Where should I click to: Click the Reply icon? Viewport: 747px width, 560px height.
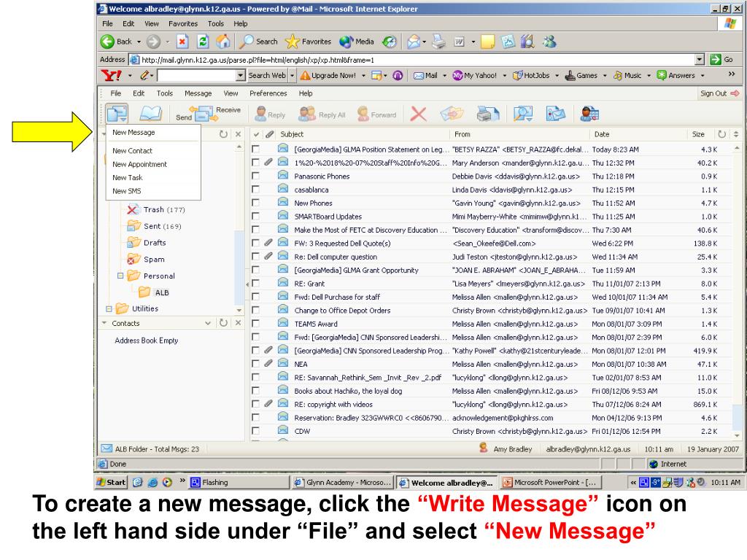point(270,114)
